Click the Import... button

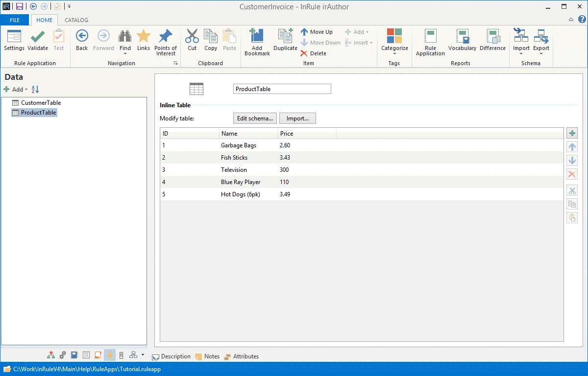297,118
